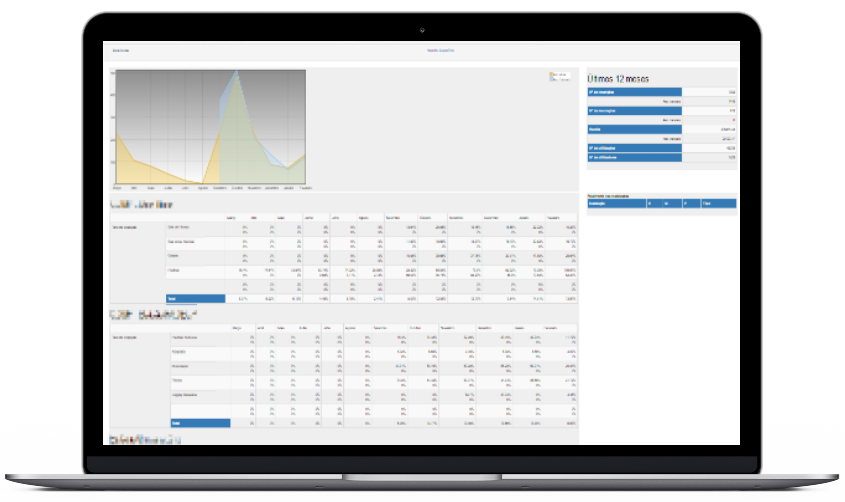This screenshot has width=845, height=502.
Task: Click the top-left header link
Action: point(121,50)
